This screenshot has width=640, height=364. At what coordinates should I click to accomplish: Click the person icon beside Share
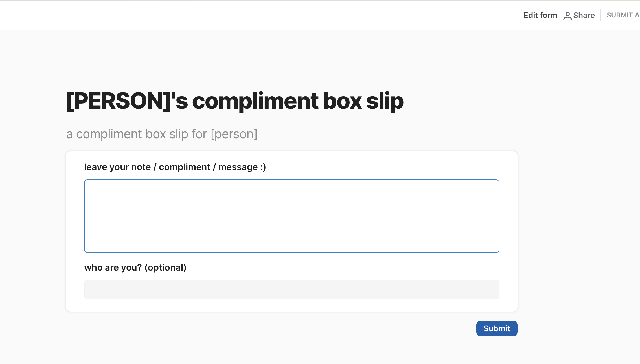point(567,16)
